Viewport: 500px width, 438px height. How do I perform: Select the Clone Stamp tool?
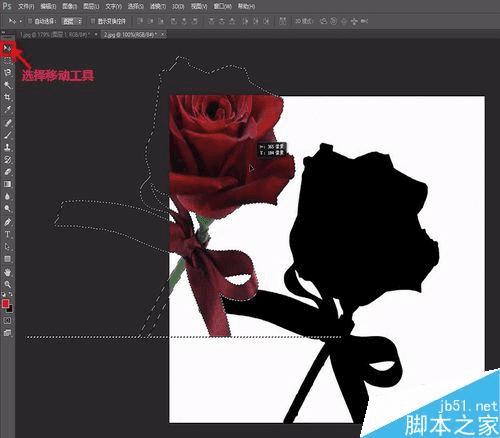(7, 147)
